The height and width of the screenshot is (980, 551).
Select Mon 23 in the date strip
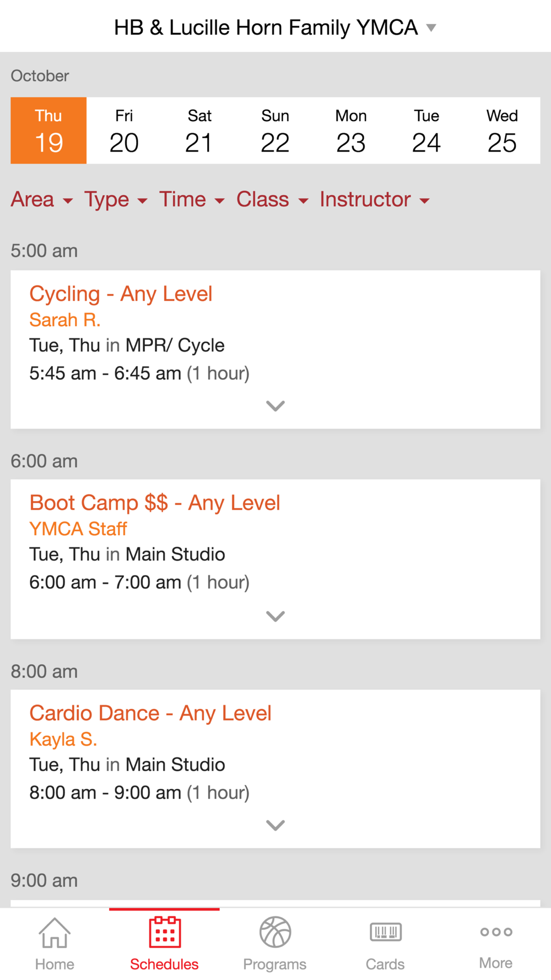point(351,131)
